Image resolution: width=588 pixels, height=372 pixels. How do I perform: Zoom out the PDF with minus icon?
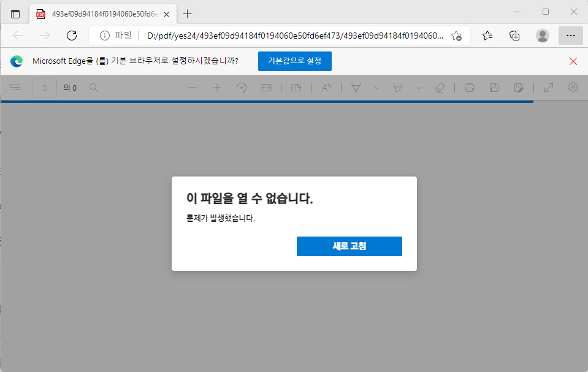193,88
